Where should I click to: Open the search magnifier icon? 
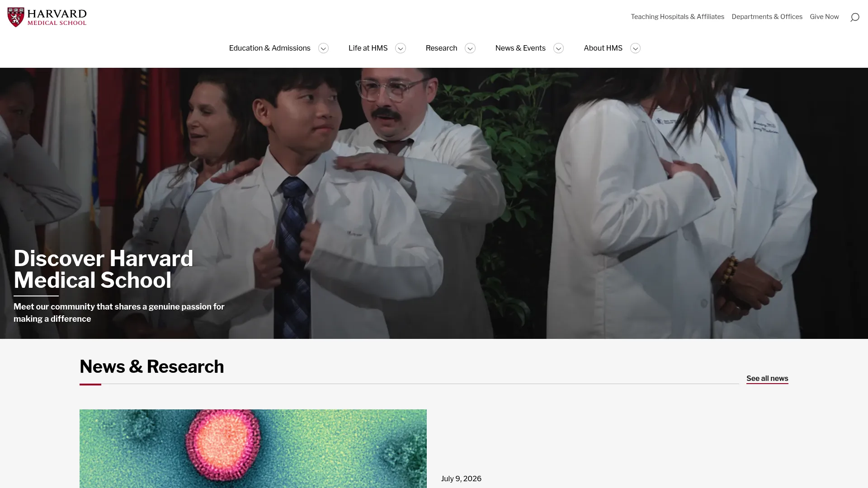coord(854,17)
